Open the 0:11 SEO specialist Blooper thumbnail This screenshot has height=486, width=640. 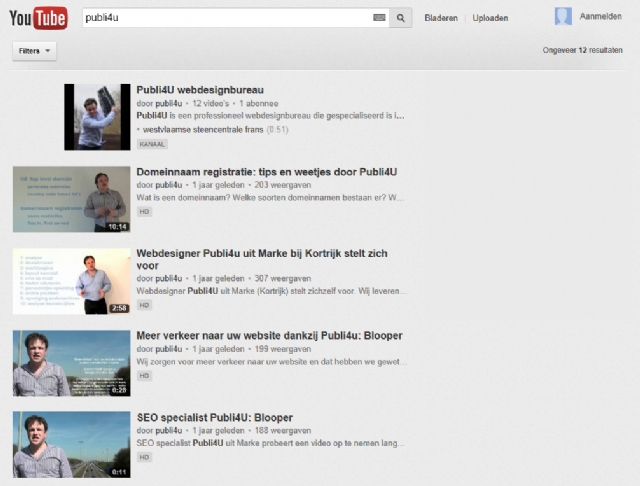(71, 444)
